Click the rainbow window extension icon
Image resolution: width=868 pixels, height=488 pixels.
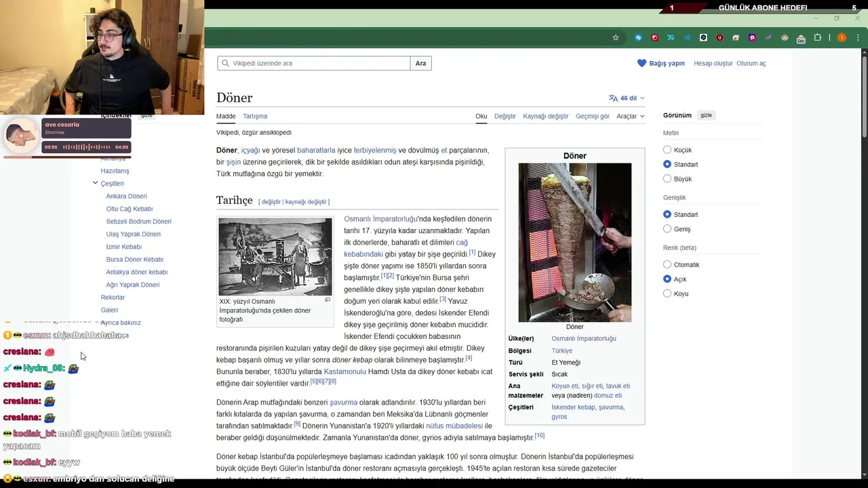[736, 37]
